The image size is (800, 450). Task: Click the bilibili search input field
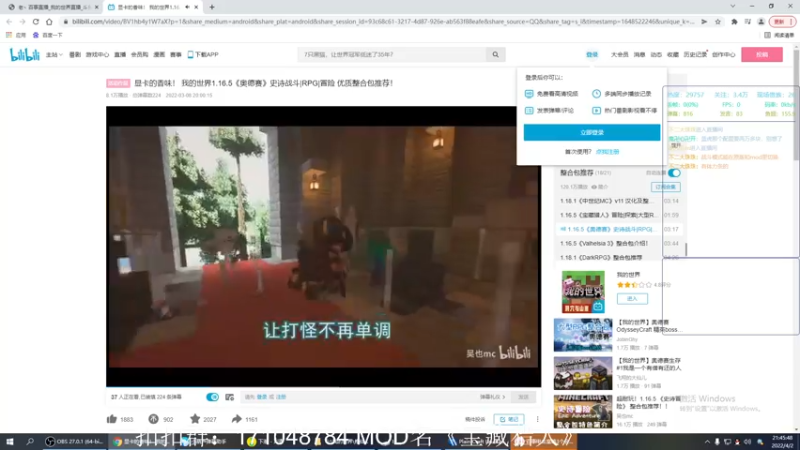tap(392, 55)
